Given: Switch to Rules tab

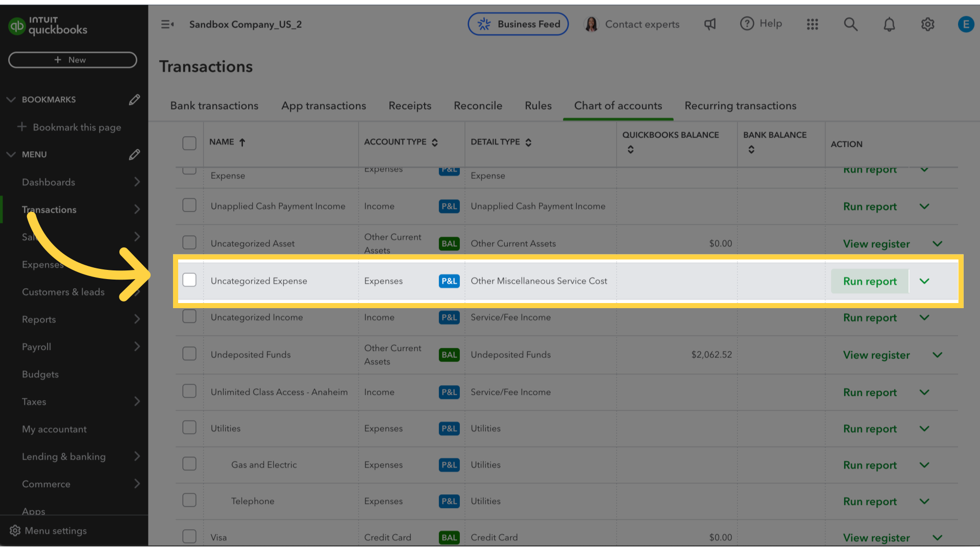Looking at the screenshot, I should (x=538, y=106).
